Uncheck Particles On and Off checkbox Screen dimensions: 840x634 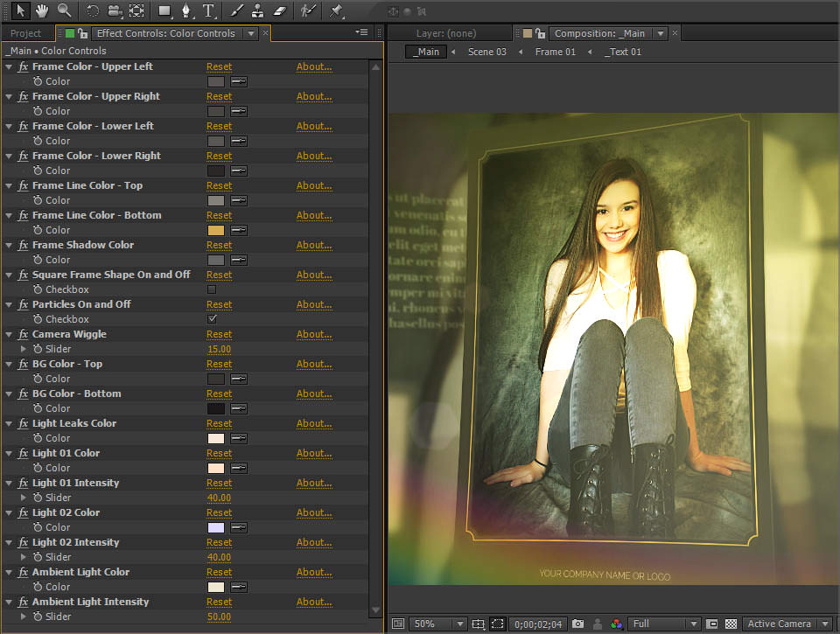coord(212,319)
